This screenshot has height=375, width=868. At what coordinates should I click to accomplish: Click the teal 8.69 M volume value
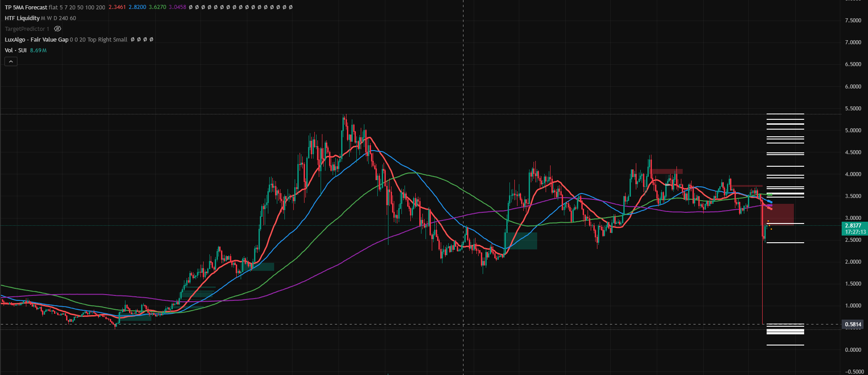38,51
